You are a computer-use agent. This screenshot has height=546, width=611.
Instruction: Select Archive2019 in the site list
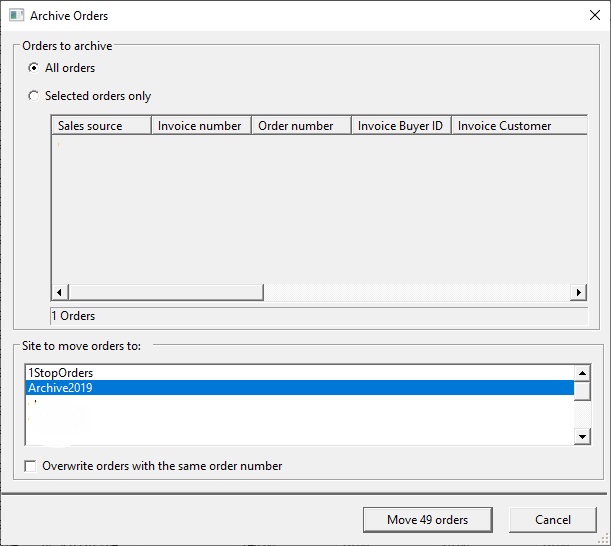click(x=299, y=388)
